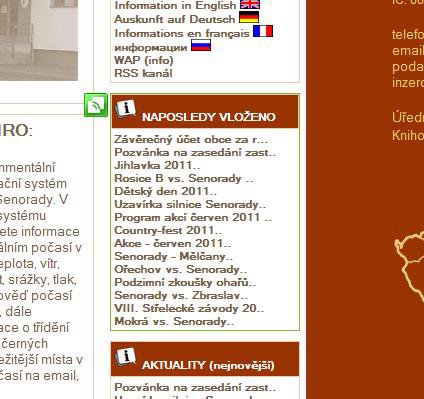The image size is (424, 399).
Task: Click the building photo thumbnail
Action: tap(39, 40)
